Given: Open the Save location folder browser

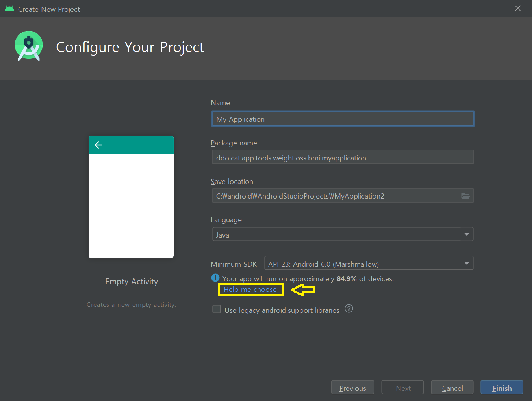Looking at the screenshot, I should 465,196.
